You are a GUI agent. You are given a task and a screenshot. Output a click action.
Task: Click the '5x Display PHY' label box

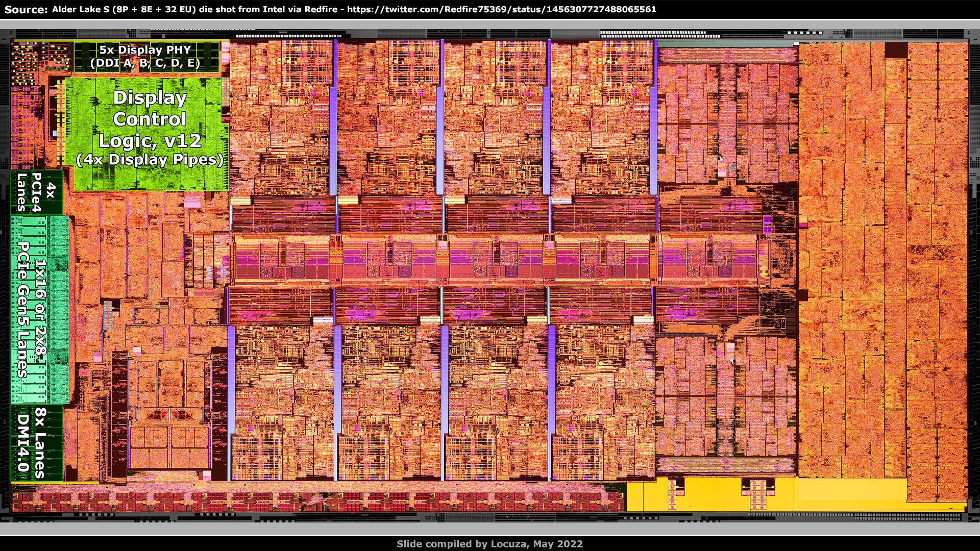tap(145, 50)
